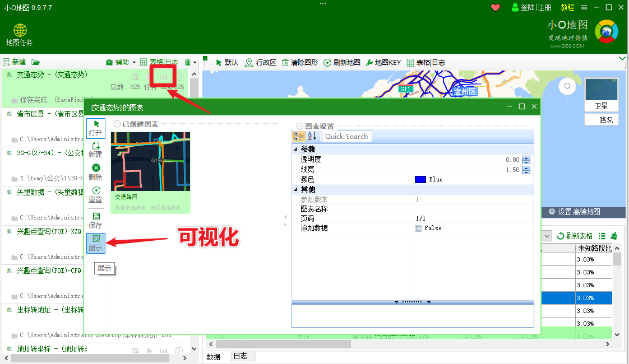Collapse the 图表设置 section
Image resolution: width=629 pixels, height=364 pixels.
pos(300,126)
